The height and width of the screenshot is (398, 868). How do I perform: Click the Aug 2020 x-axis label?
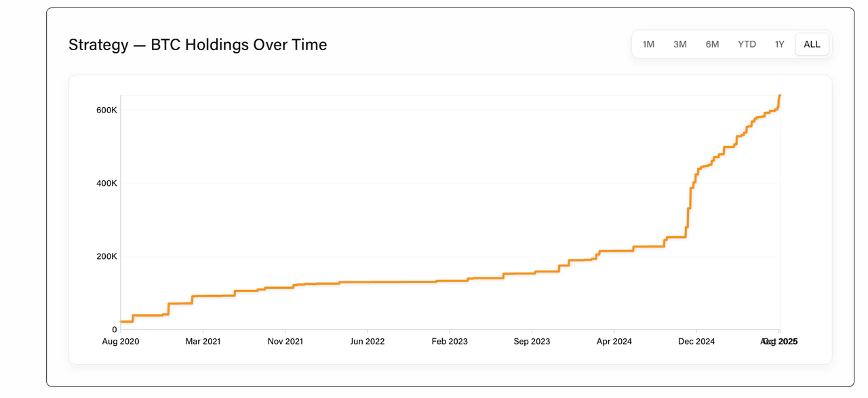pos(121,341)
